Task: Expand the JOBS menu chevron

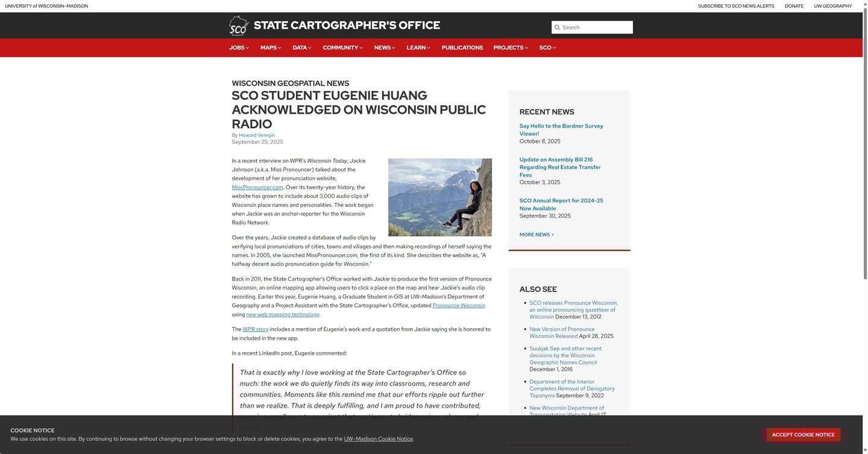Action: [x=247, y=48]
